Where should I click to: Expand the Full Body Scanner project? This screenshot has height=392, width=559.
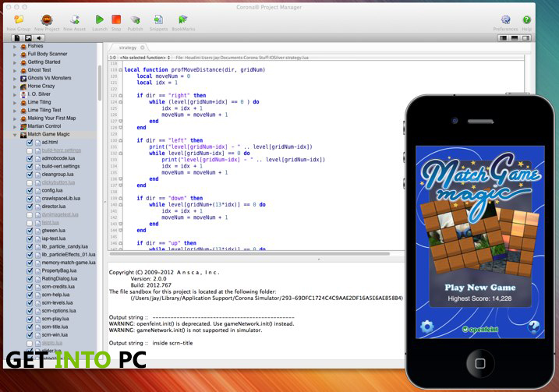pos(15,55)
